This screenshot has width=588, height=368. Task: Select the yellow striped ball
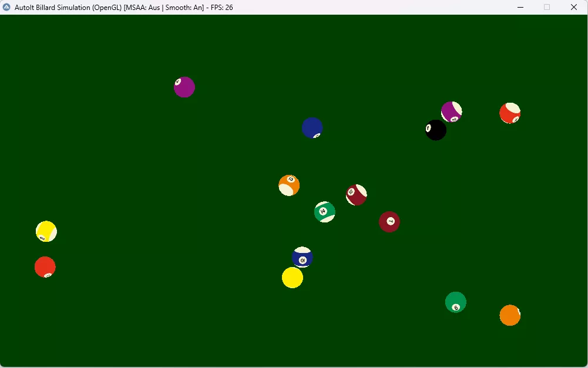point(46,231)
